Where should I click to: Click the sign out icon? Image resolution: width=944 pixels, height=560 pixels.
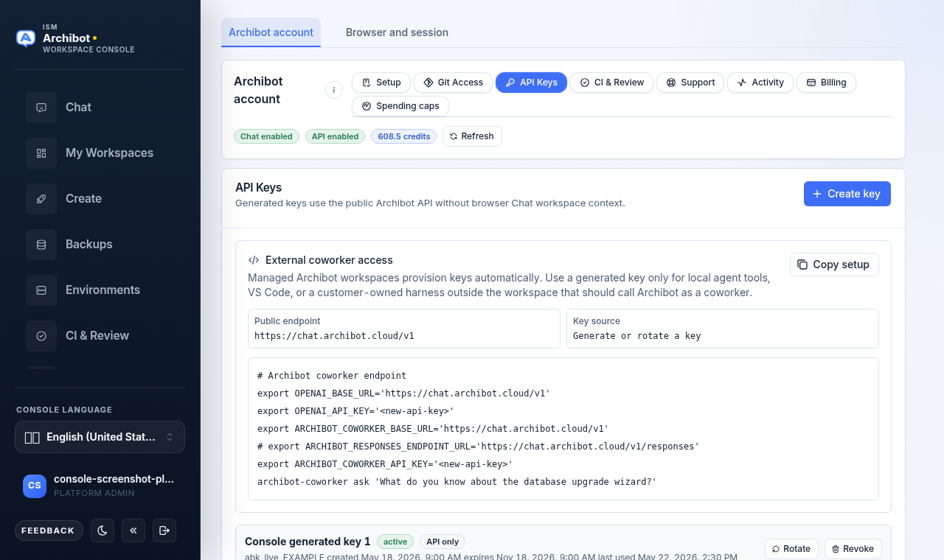[164, 531]
